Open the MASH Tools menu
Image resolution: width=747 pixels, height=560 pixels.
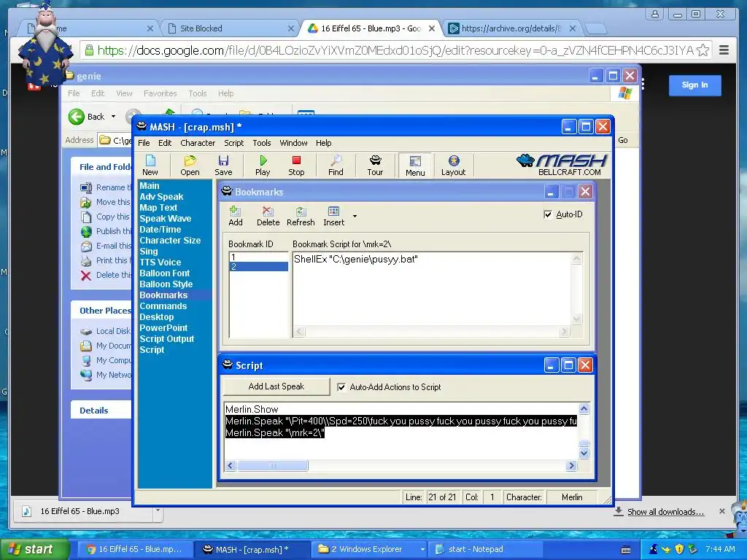click(x=262, y=143)
